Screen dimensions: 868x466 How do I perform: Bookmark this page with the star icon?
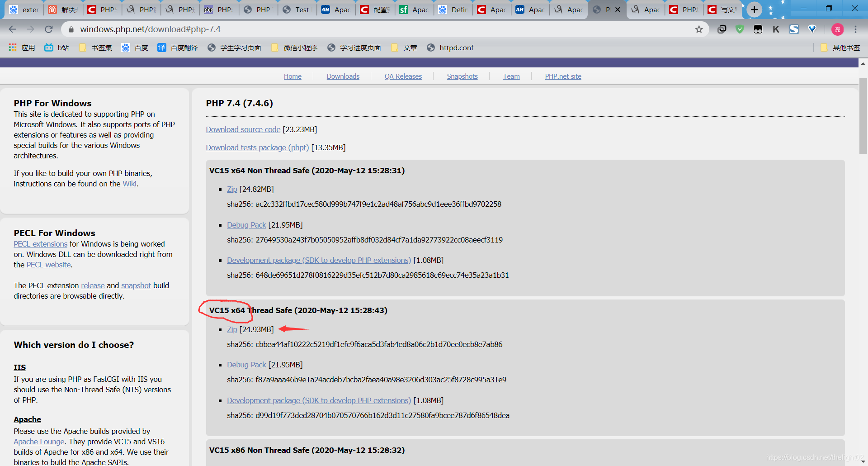(699, 29)
